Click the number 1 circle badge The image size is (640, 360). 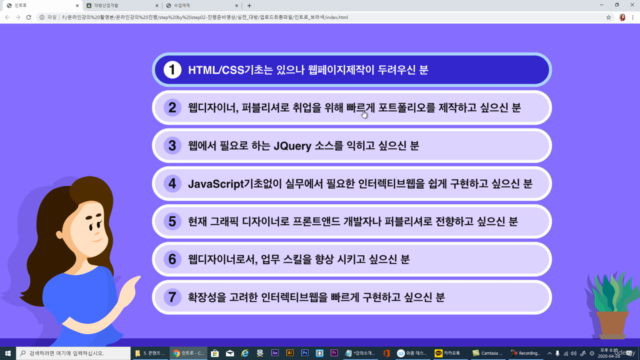click(x=172, y=70)
